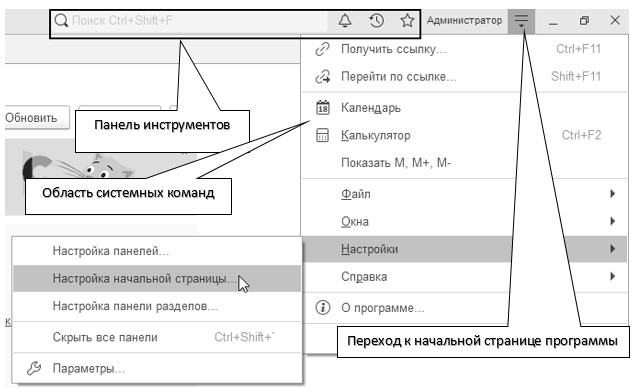637x387 pixels.
Task: Expand the Окна submenu
Action: pyautogui.click(x=464, y=222)
